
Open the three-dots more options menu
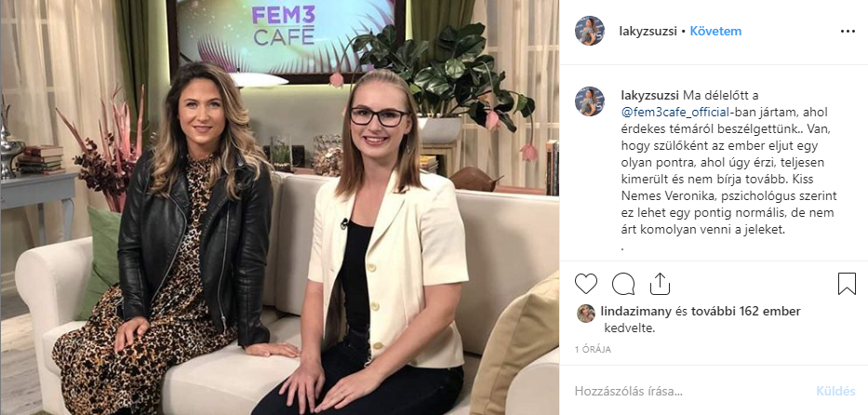848,32
